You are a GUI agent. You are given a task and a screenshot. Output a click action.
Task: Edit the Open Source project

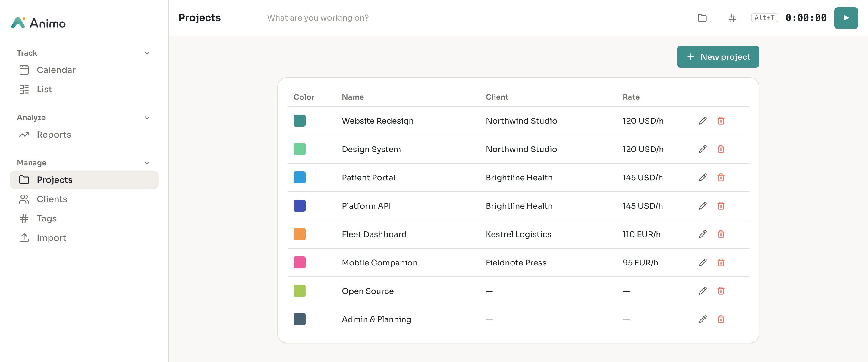pyautogui.click(x=703, y=291)
